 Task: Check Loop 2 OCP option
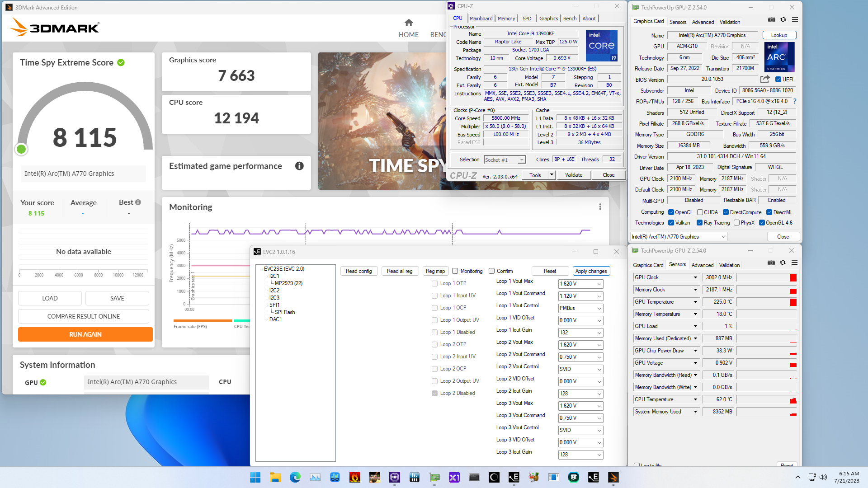[x=434, y=369]
